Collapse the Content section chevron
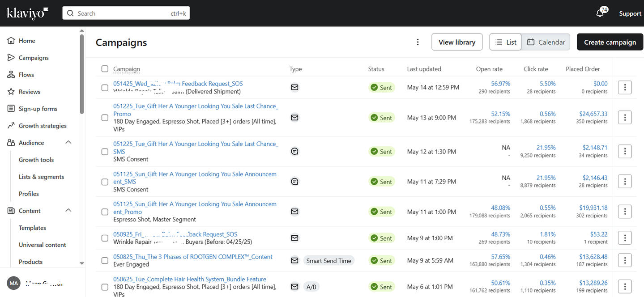Viewport: 644px width, 297px height. point(68,211)
